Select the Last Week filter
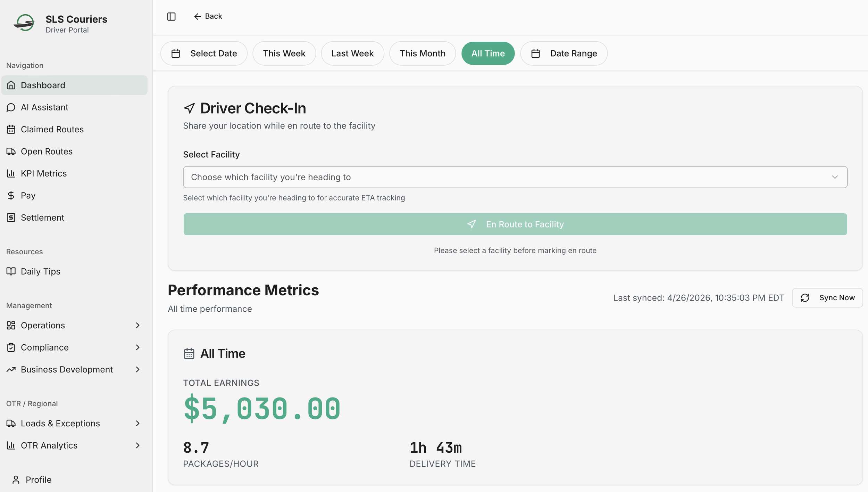 [352, 54]
